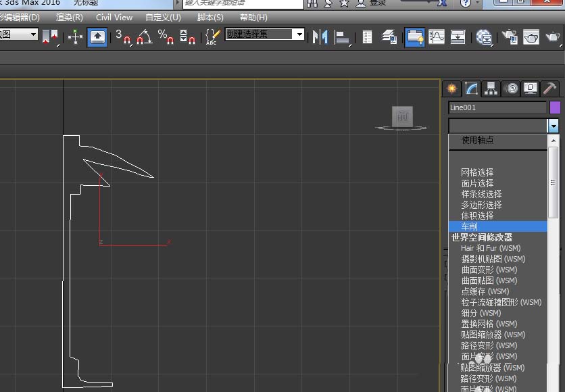Switch to the Motion command panel tab
The height and width of the screenshot is (392, 565).
tap(511, 89)
